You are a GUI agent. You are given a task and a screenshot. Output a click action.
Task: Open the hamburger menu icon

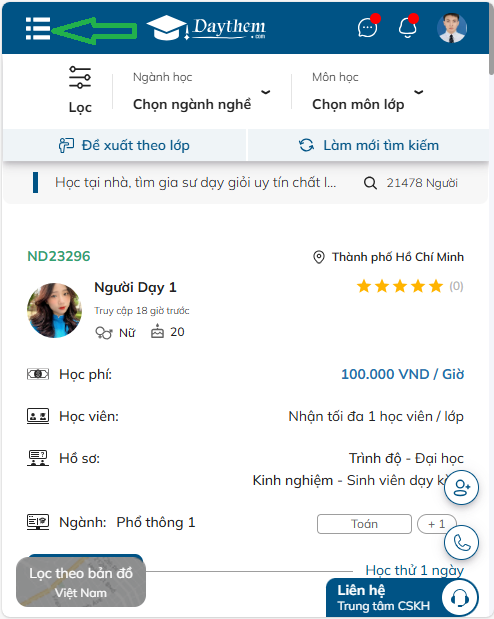pyautogui.click(x=38, y=28)
